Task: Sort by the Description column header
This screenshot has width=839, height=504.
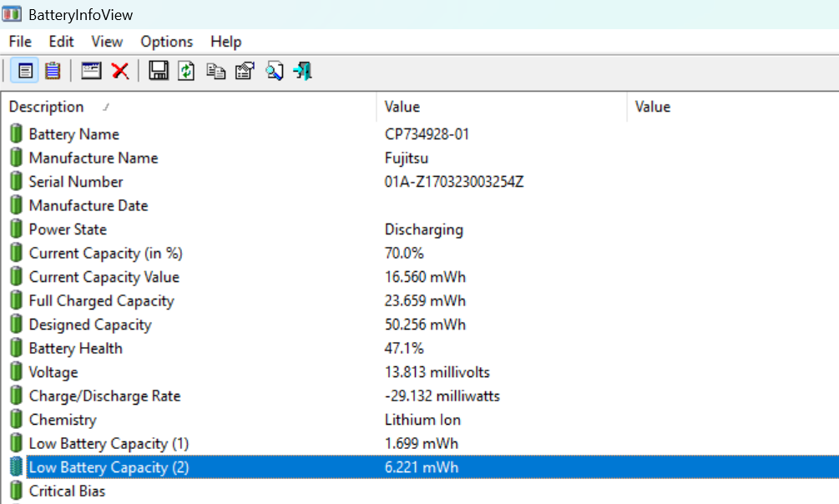Action: pos(189,107)
